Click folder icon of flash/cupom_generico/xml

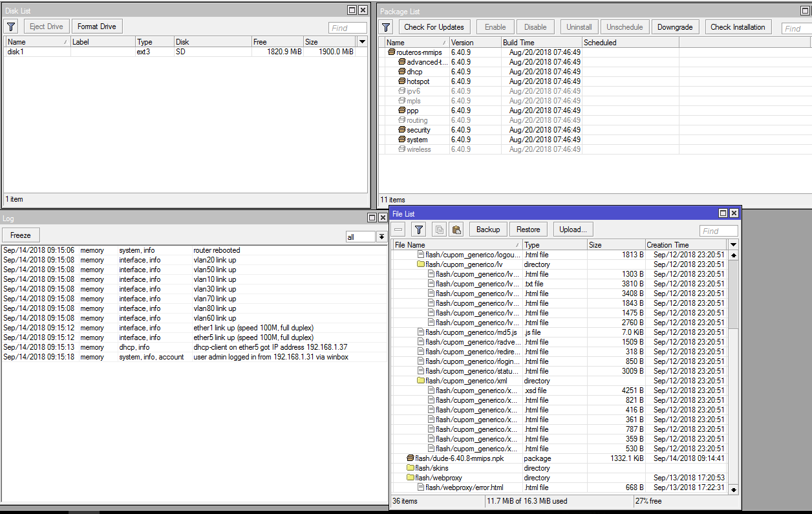[x=421, y=381]
